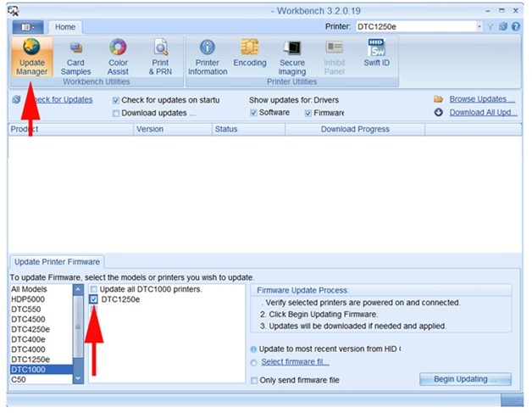Open the application menu button dropdown
This screenshot has width=532, height=413.
[22, 27]
